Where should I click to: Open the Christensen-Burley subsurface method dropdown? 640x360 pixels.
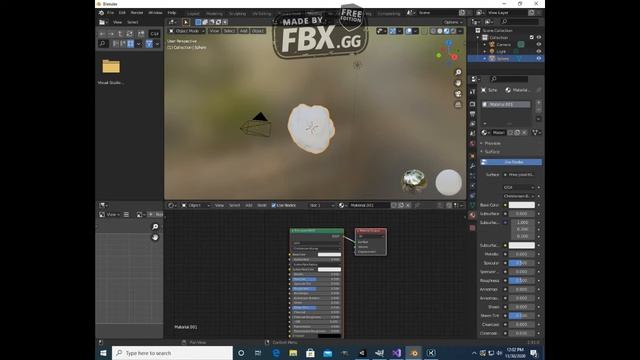click(x=518, y=196)
